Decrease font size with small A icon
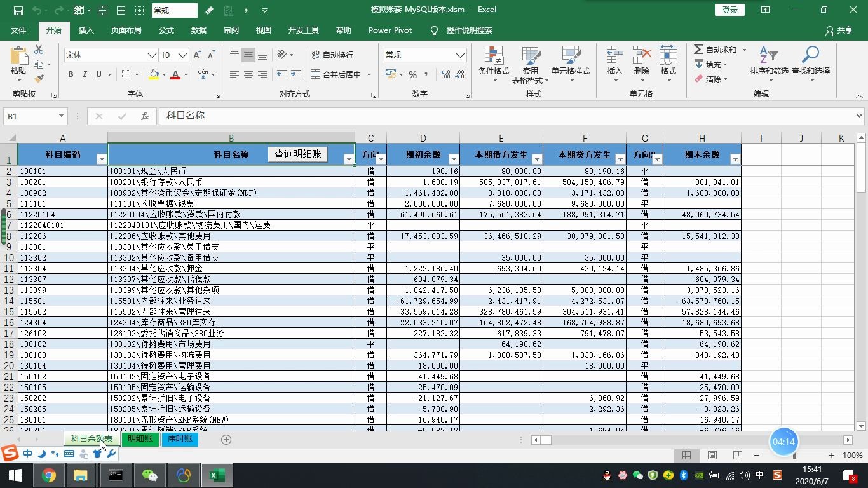The width and height of the screenshot is (868, 488). tap(211, 55)
